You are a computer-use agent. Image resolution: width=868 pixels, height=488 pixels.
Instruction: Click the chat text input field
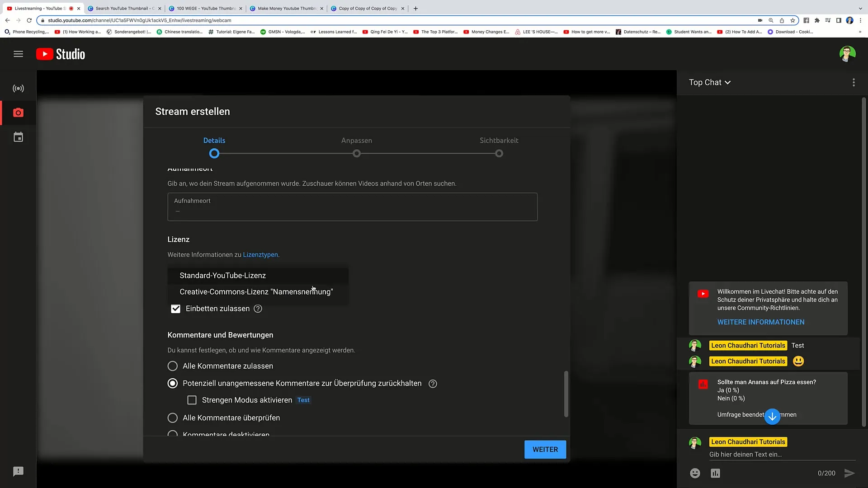[769, 454]
